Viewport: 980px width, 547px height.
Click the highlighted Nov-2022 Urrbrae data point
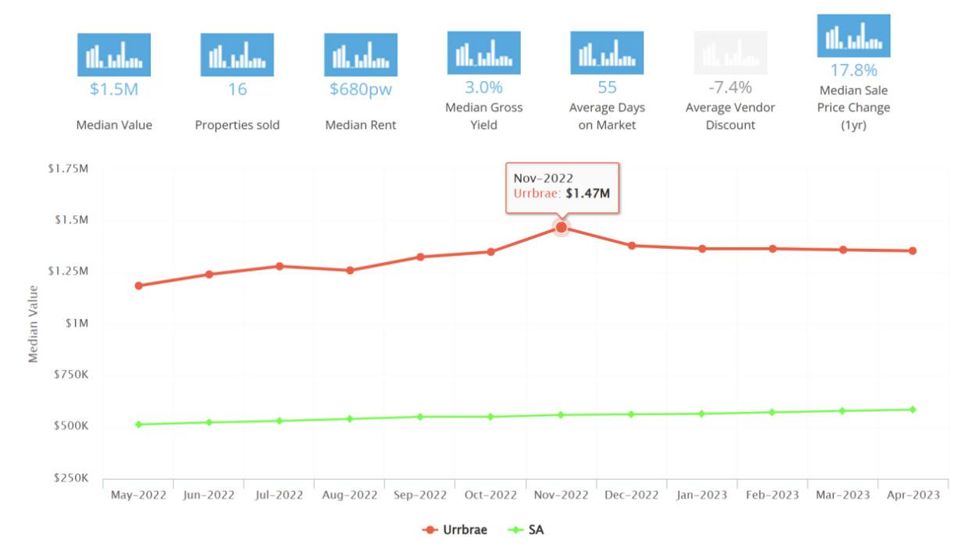coord(561,227)
